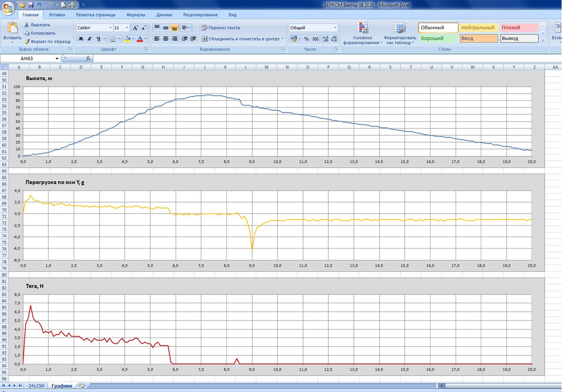Click the percent style icon

tap(306, 39)
